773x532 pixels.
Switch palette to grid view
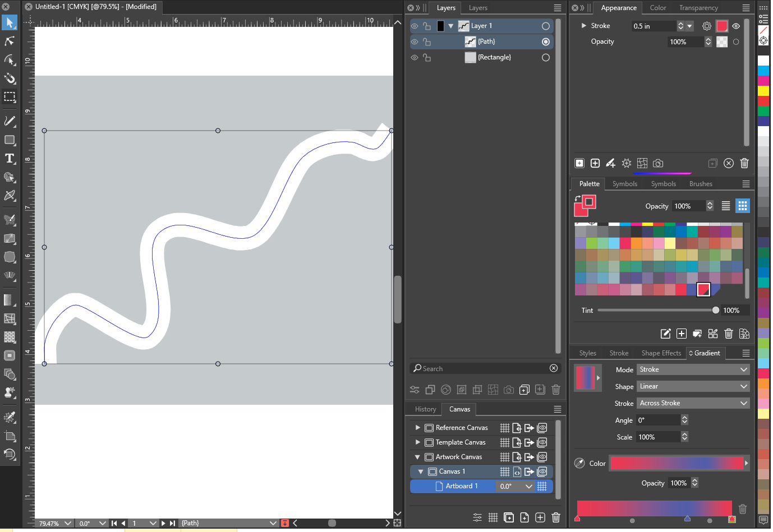coord(742,206)
